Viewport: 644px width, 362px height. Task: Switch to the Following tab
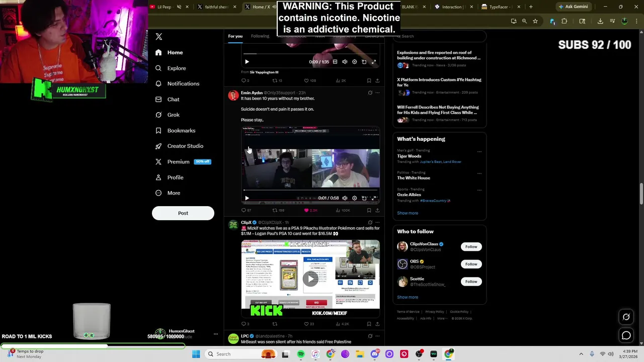point(260,36)
